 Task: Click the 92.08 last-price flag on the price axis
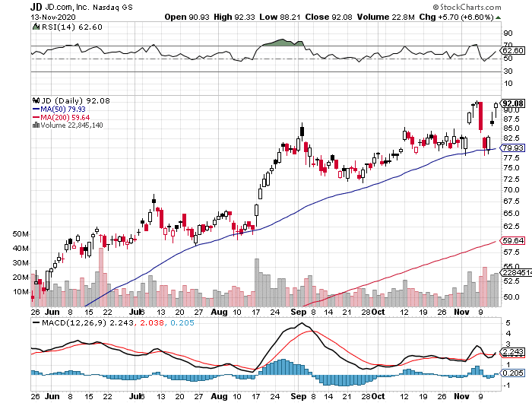click(513, 103)
